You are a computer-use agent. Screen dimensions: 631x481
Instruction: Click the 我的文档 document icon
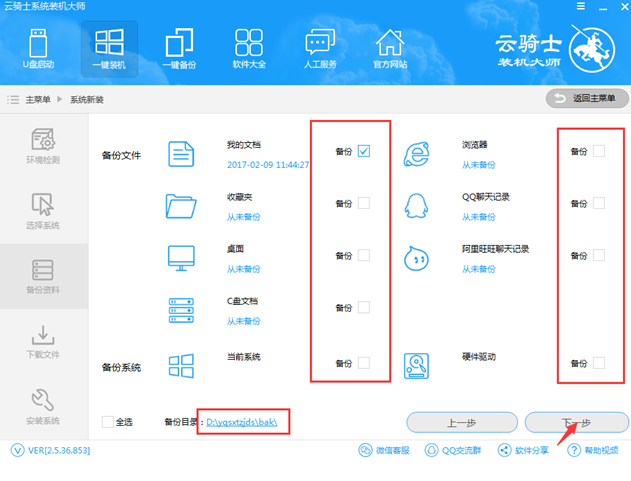(x=181, y=154)
